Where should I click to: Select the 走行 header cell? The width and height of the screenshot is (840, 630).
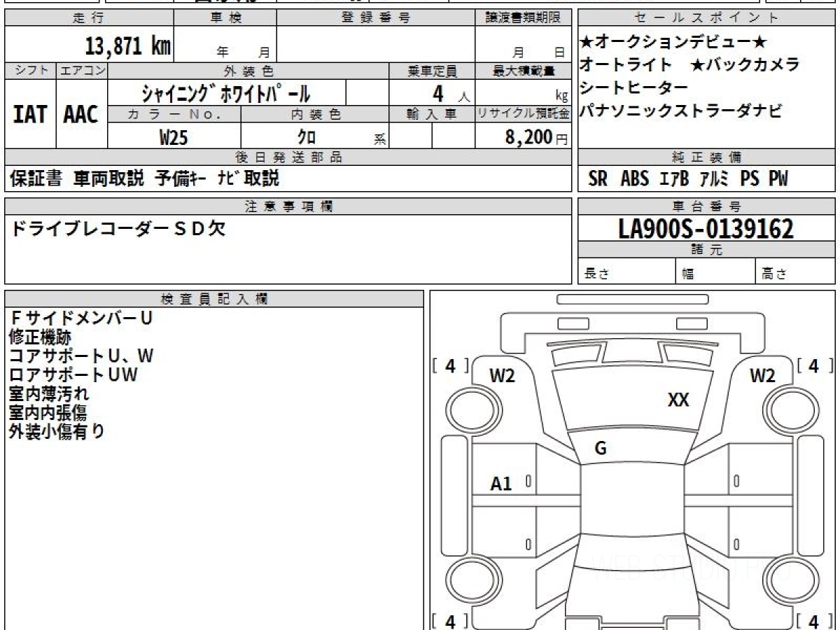[88, 18]
